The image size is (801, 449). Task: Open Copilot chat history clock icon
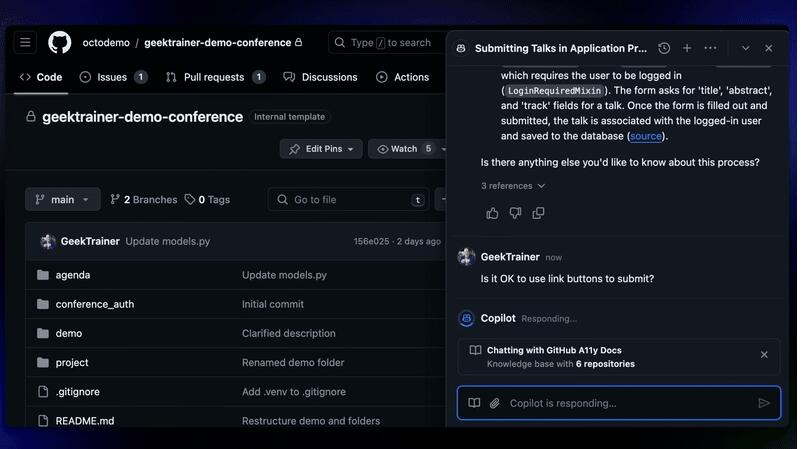(x=664, y=48)
